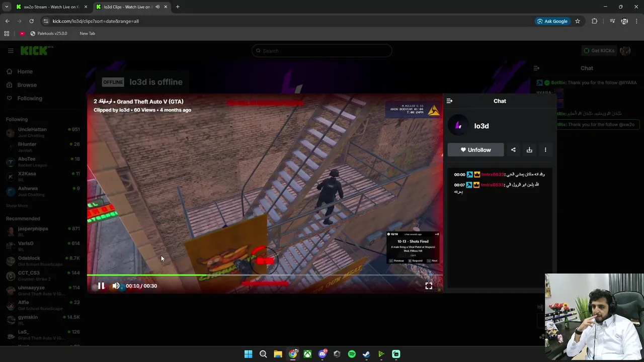
Task: Open the user account avatar menu
Action: [625, 51]
